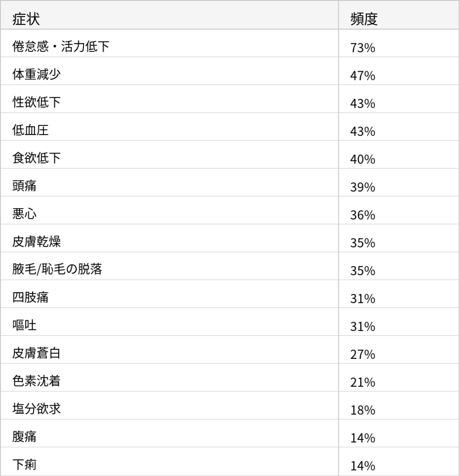Image resolution: width=459 pixels, height=476 pixels.
Task: Click the 皮膚乾燥 symptom cell
Action: 36,242
